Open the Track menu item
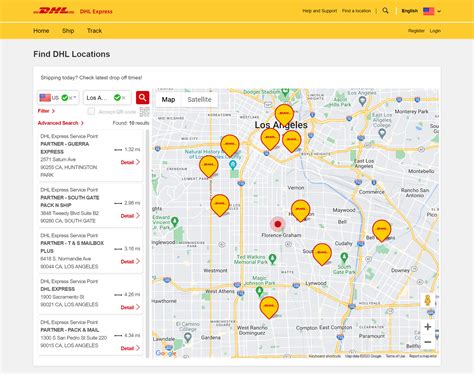Image resolution: width=474 pixels, height=374 pixels. 94,31
